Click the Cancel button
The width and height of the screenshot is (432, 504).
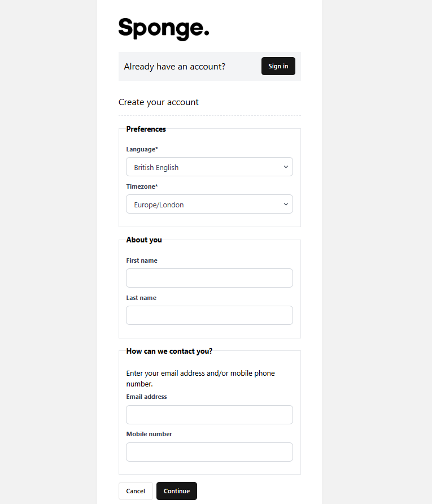click(136, 491)
